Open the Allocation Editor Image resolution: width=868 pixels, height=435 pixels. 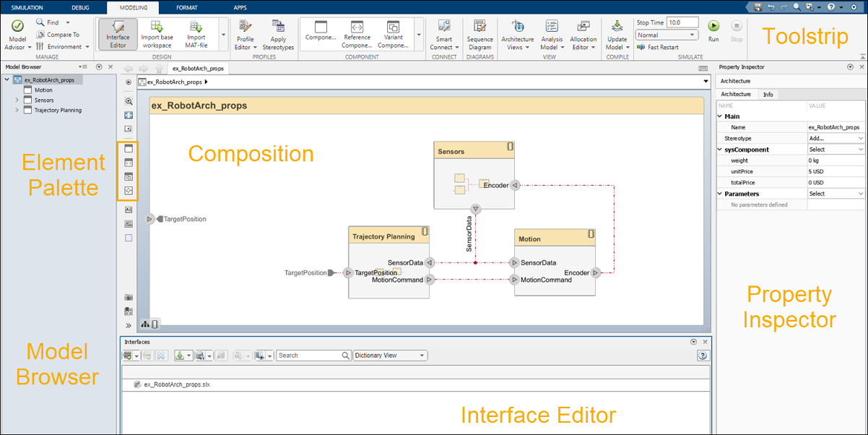point(583,35)
